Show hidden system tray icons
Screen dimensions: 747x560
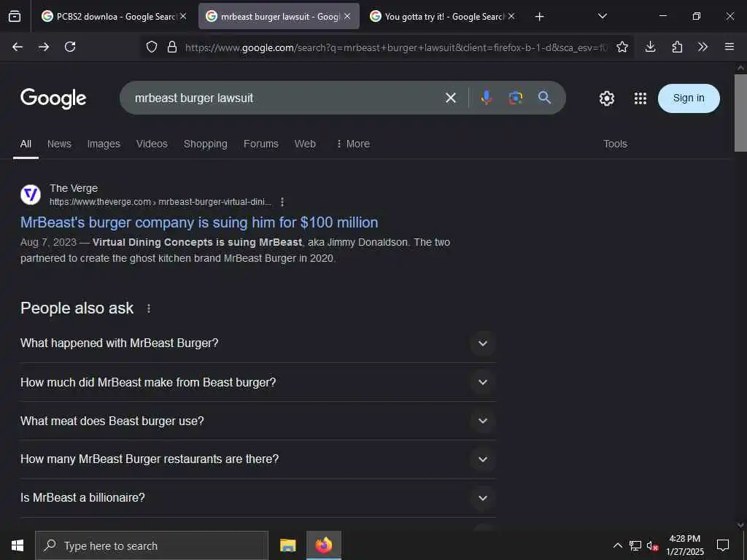tap(617, 545)
